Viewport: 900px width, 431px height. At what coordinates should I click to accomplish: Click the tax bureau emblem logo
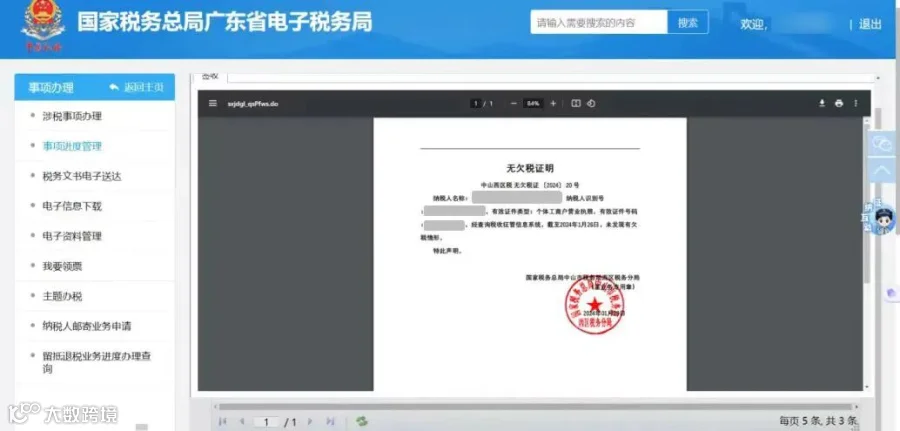(x=43, y=26)
